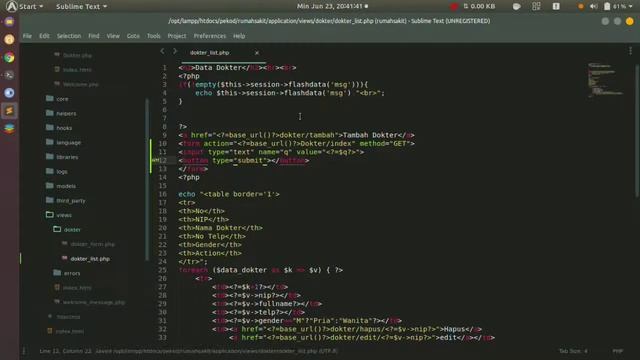
Task: Open the View menu
Action: [113, 36]
